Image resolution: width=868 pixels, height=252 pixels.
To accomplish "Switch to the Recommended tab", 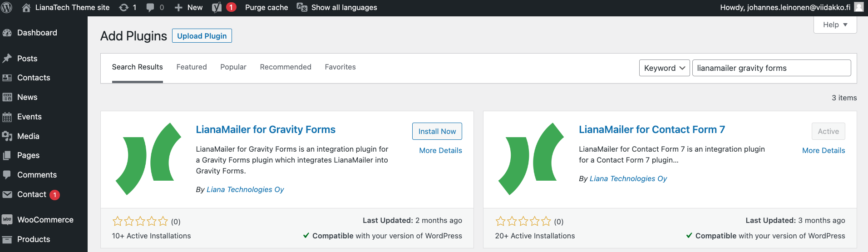I will point(286,67).
